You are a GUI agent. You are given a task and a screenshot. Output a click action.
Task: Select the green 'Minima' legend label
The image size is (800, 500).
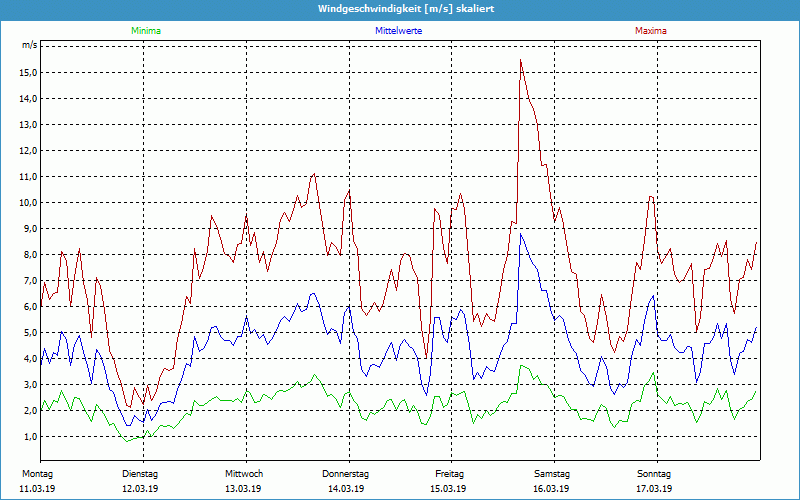coord(146,31)
